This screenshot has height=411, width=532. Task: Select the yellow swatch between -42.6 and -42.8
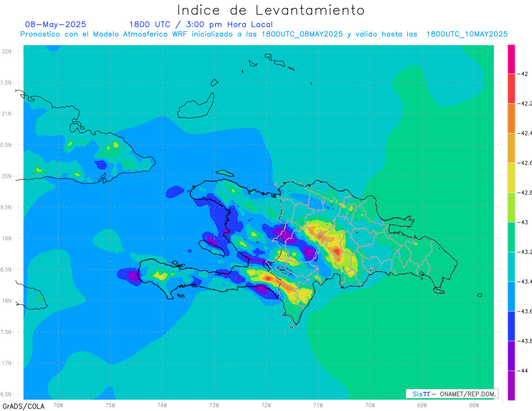click(511, 177)
